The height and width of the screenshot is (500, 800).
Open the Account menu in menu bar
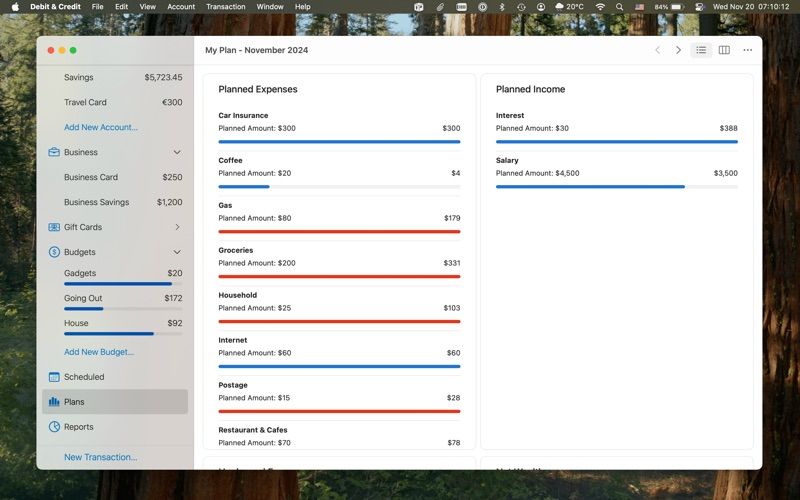pyautogui.click(x=181, y=7)
